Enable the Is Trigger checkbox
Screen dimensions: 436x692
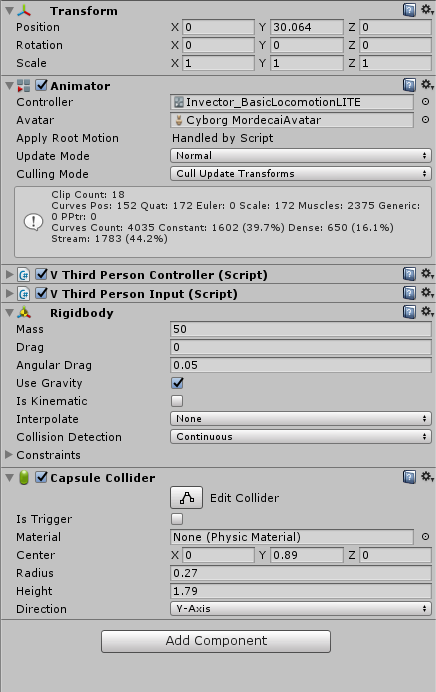177,519
